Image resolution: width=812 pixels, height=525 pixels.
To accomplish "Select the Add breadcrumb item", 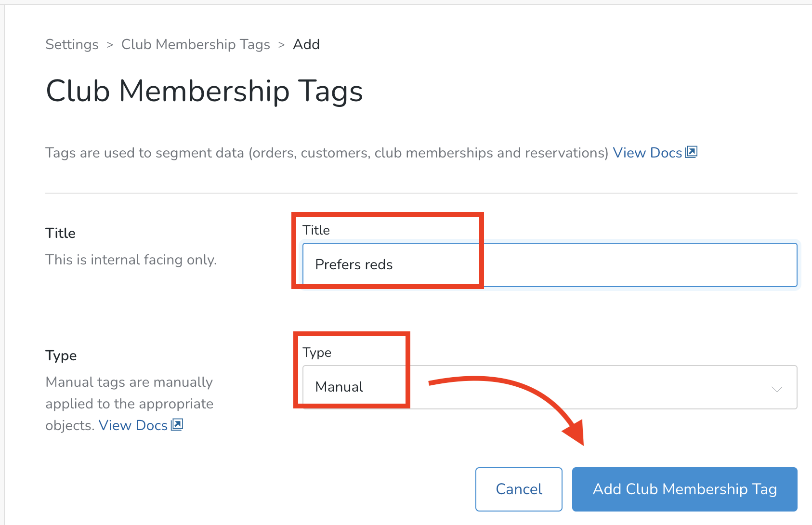I will [306, 44].
